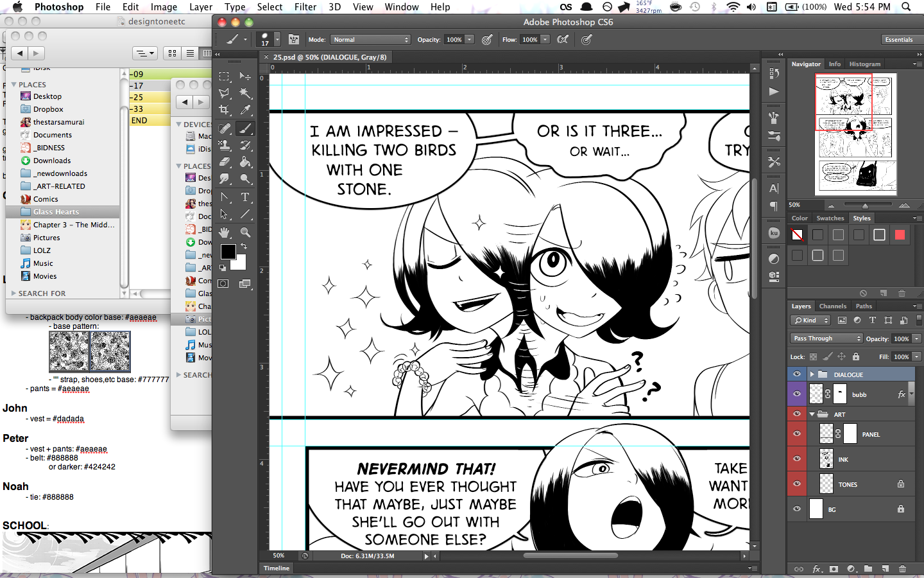Expand the DIALOGUE layer group
Image resolution: width=924 pixels, height=578 pixels.
pyautogui.click(x=812, y=374)
